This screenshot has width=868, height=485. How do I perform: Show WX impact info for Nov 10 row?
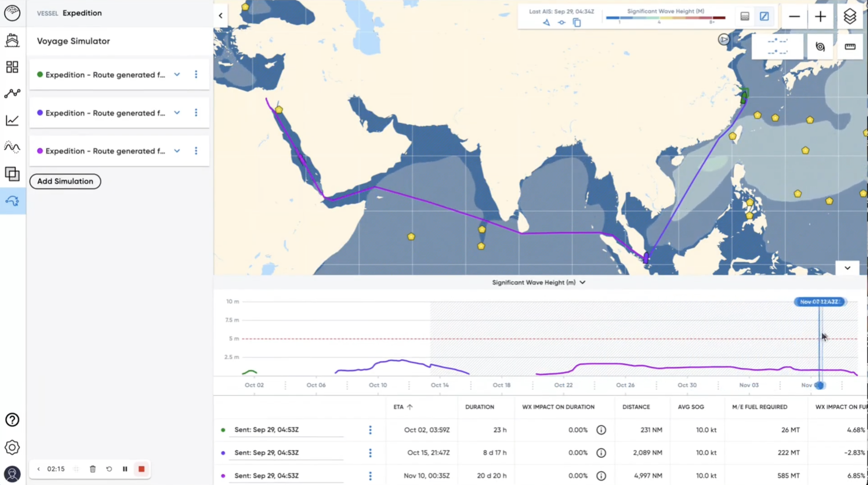coord(601,476)
